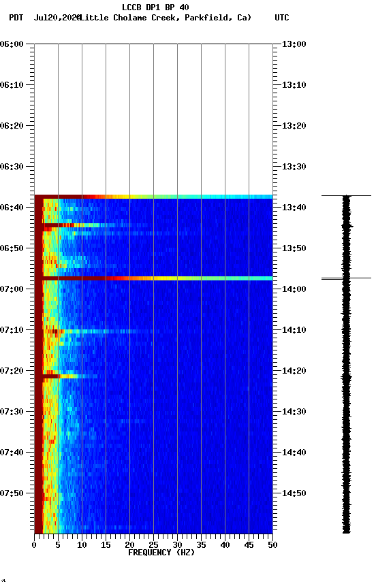Click the '06:10' PDT time label
This screenshot has width=376, height=588.
click(12, 85)
